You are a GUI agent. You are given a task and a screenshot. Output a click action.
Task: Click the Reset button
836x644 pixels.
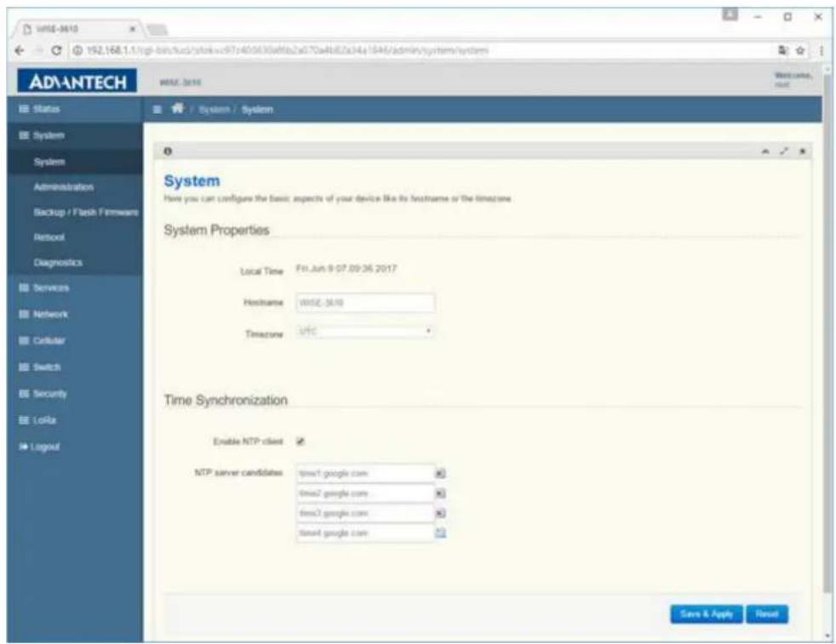click(767, 613)
